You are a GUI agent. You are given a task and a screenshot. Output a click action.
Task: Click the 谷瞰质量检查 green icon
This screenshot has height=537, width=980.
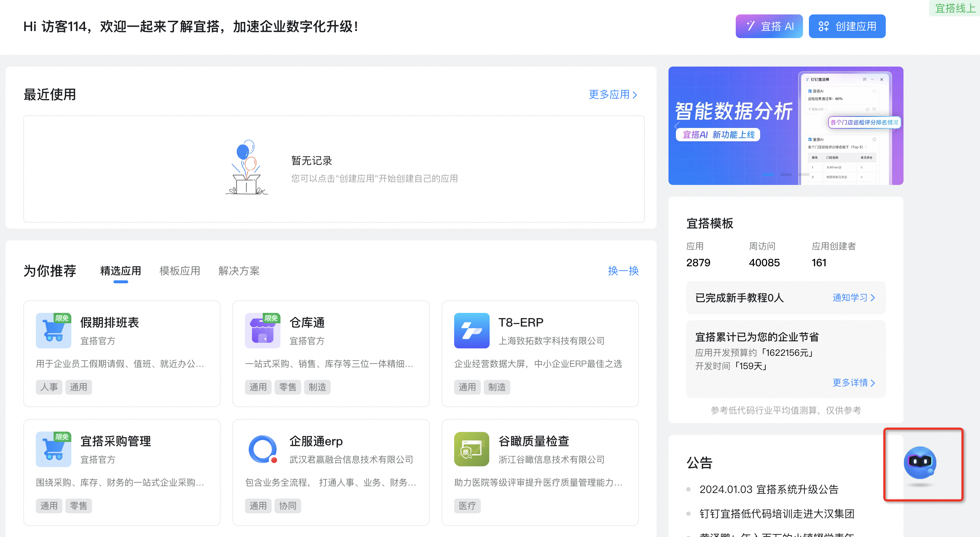point(472,449)
